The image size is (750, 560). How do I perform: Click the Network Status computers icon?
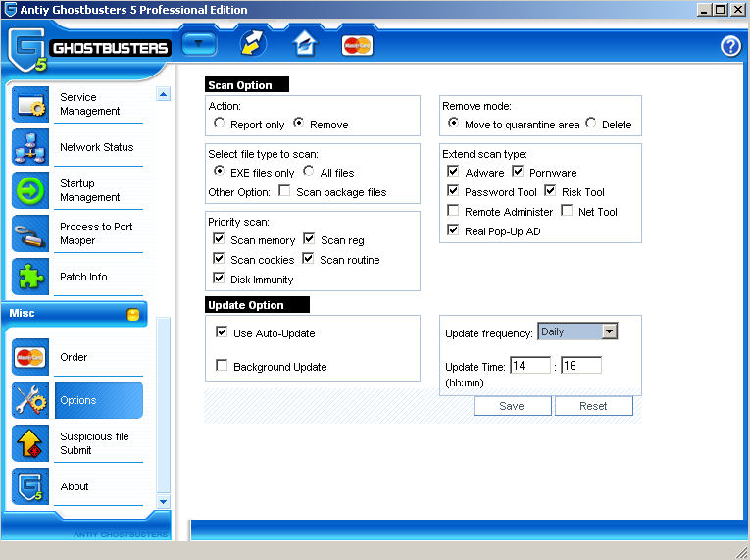click(x=30, y=147)
